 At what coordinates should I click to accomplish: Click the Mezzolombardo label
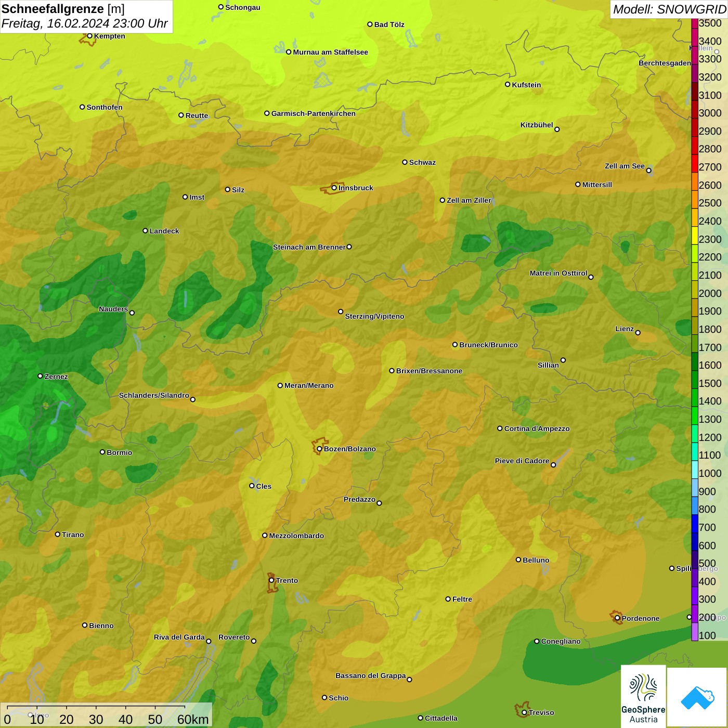click(x=296, y=536)
